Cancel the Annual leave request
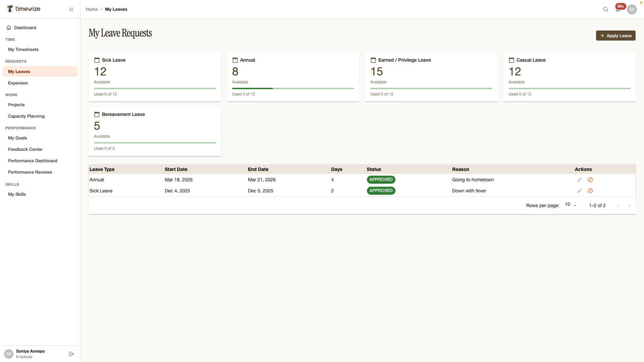The width and height of the screenshot is (644, 362). (x=590, y=180)
